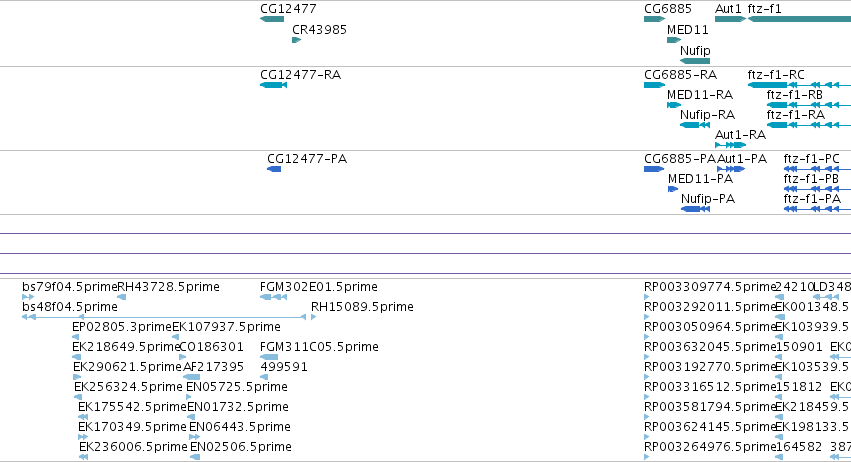
Task: Click the Nufip gene bar glyph
Action: [695, 61]
